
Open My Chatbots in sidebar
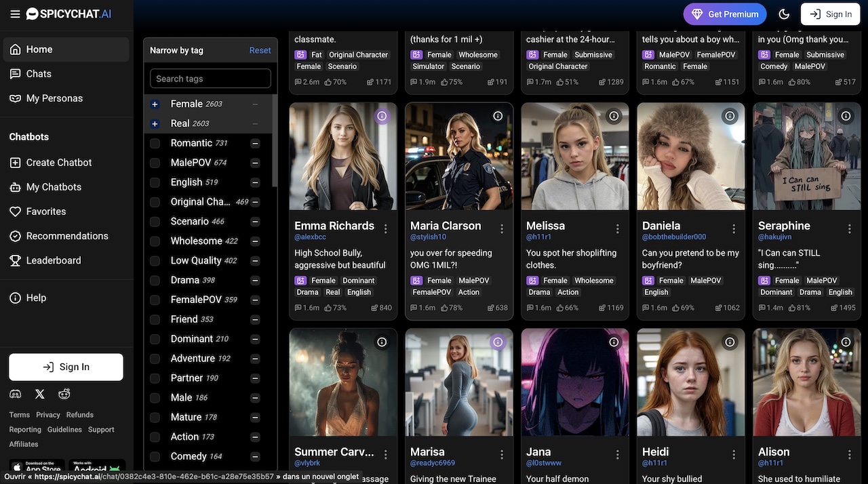pos(66,187)
